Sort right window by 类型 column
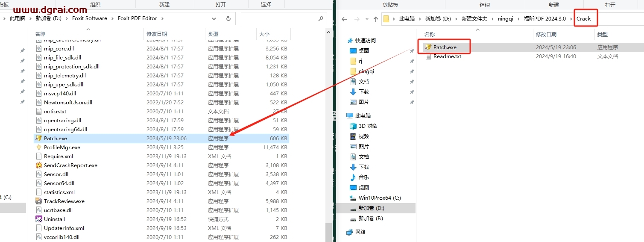The height and width of the screenshot is (242, 644). [603, 34]
